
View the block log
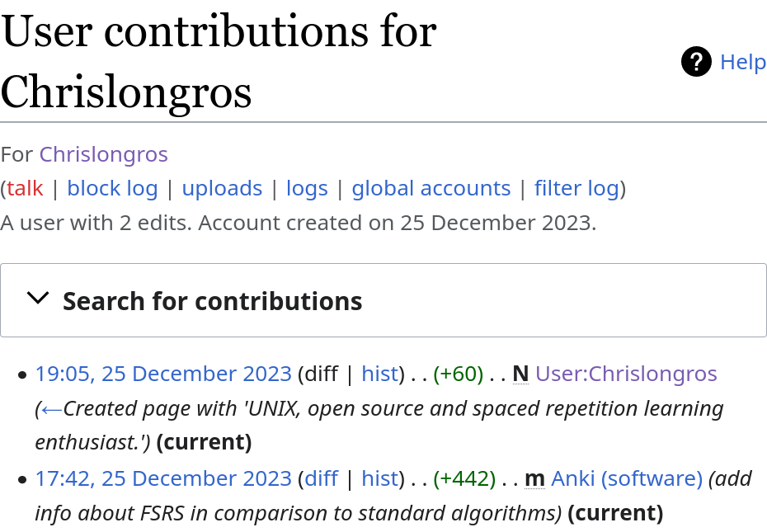(x=112, y=188)
